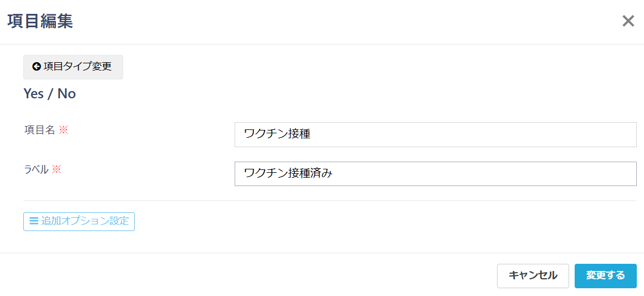Focus the 項目名 input field
This screenshot has height=296, width=644.
(x=435, y=134)
